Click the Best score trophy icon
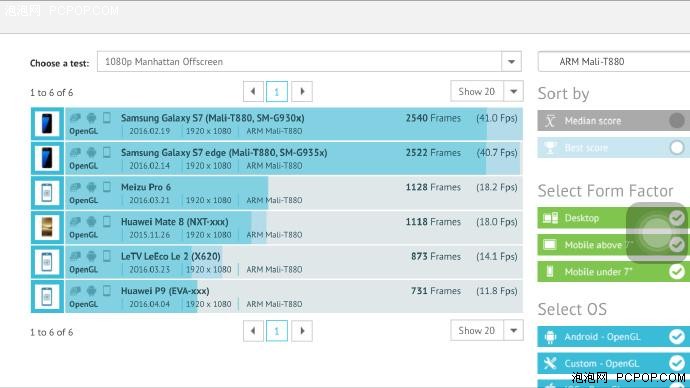The height and width of the screenshot is (388, 690). point(550,147)
